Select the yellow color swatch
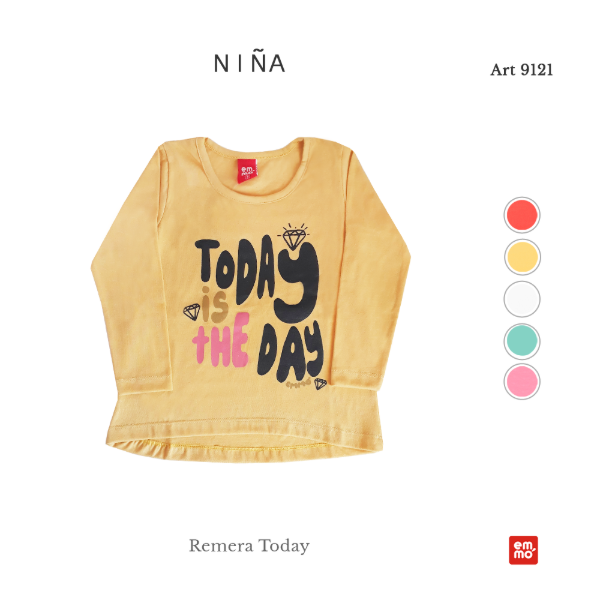Screen dimensions: 600x600 (522, 257)
